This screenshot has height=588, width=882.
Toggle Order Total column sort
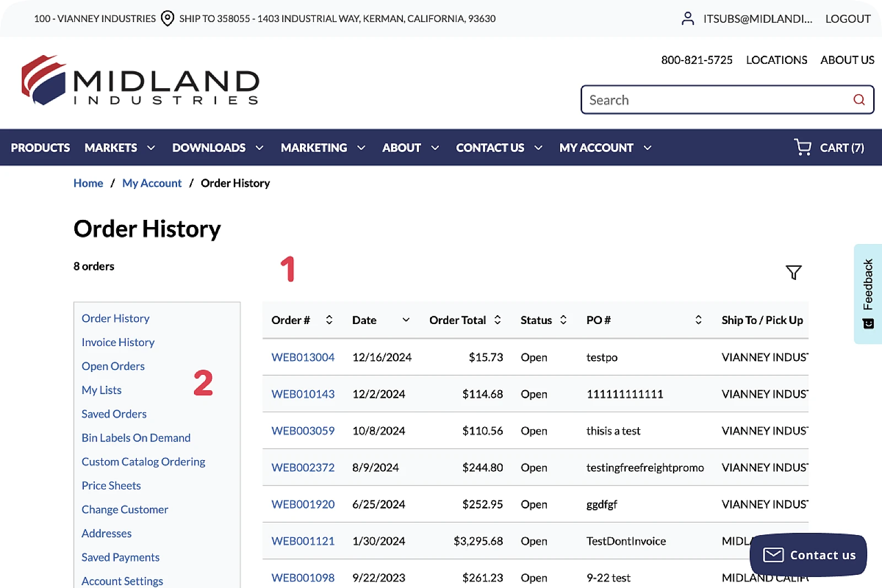point(497,320)
